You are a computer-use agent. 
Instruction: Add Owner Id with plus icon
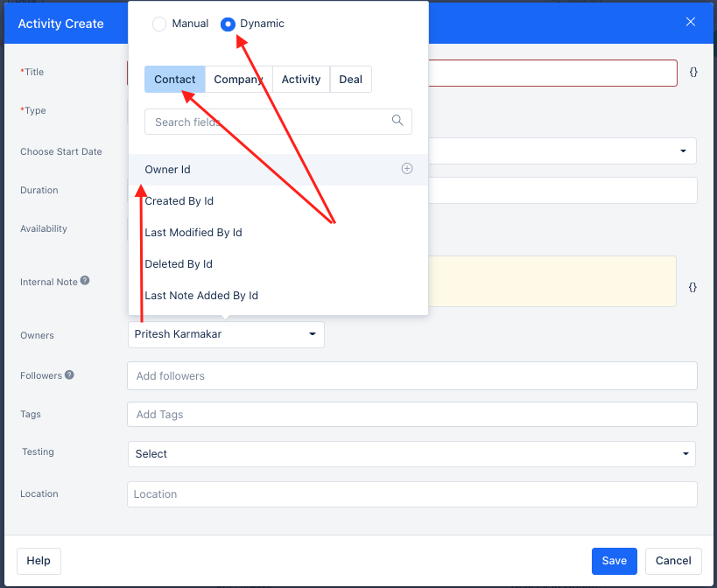[x=407, y=169]
